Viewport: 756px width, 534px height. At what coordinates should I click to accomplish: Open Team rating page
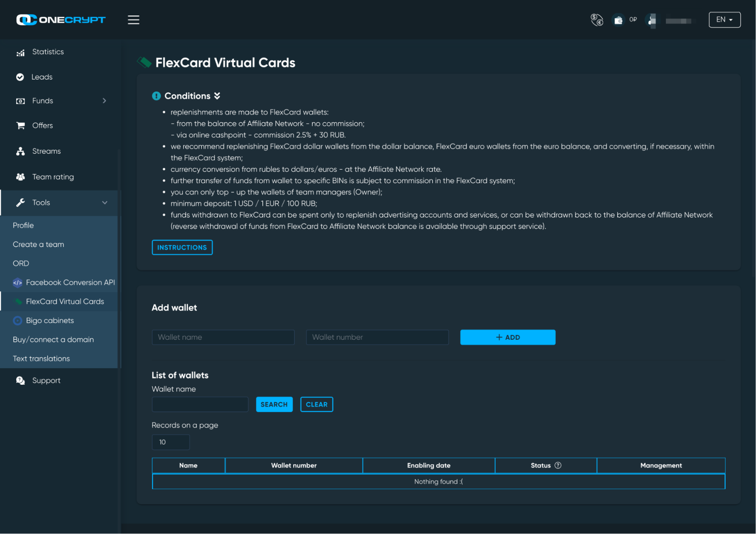tap(53, 177)
